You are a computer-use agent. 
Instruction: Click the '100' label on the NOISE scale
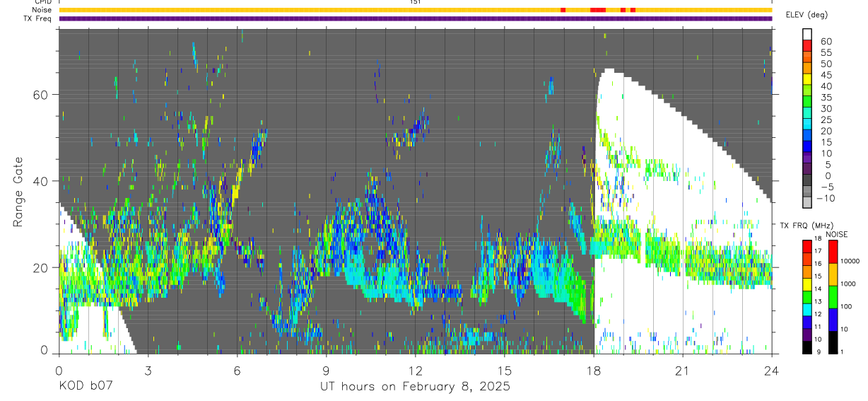tap(845, 306)
